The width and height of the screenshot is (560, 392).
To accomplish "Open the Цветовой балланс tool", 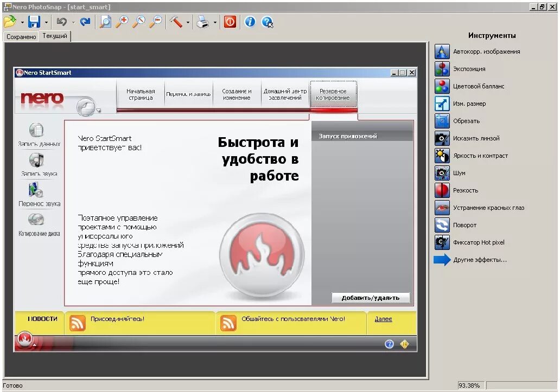I will coord(469,86).
